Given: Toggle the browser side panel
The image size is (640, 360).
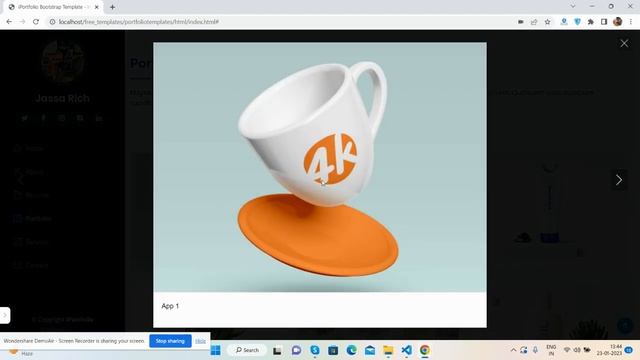Looking at the screenshot, I should [x=604, y=22].
